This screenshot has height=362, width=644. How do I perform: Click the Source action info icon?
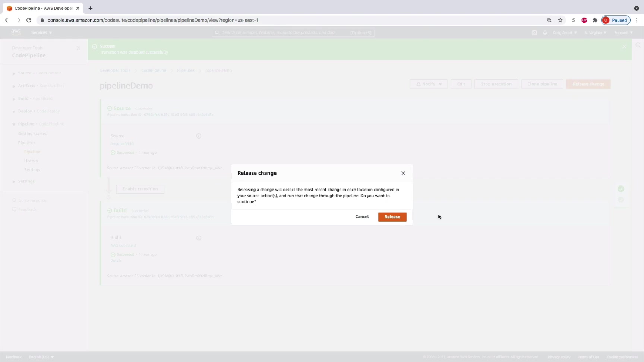(199, 136)
